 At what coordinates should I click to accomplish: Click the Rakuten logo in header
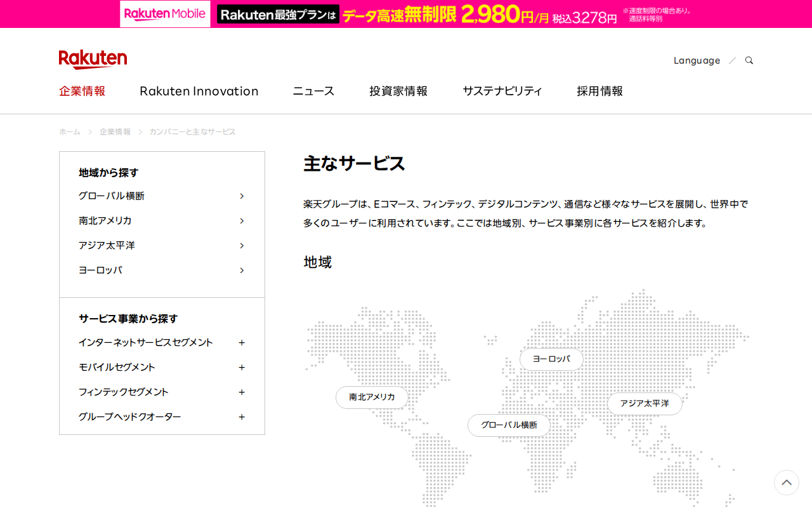coord(93,59)
